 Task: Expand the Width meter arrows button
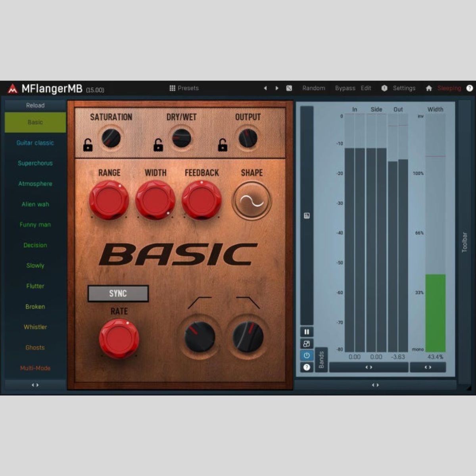pos(428,367)
